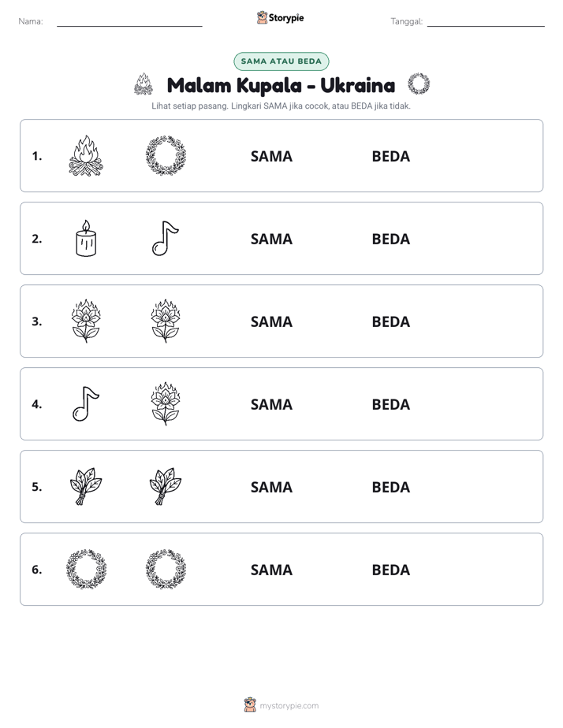This screenshot has height=728, width=563.
Task: Select the fire flower in row 4
Action: 166,403
